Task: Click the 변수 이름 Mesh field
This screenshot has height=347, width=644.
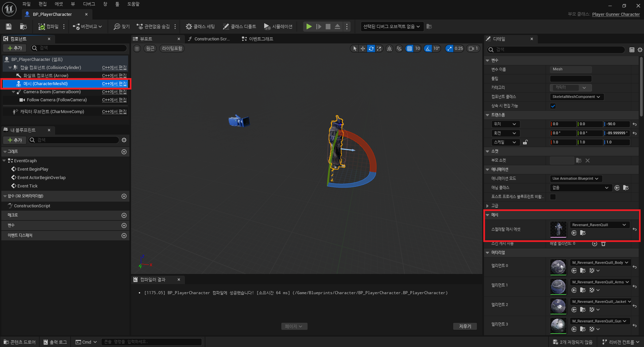Action: pyautogui.click(x=571, y=69)
